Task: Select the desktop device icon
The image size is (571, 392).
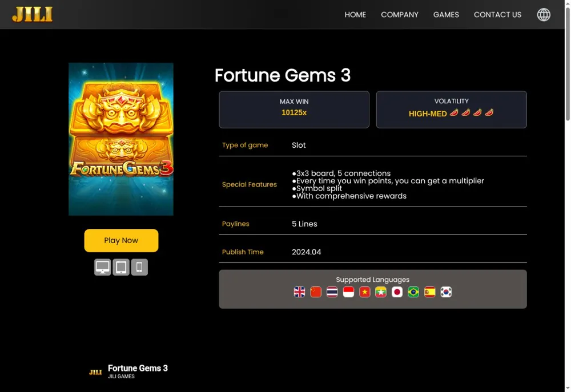Action: pyautogui.click(x=102, y=267)
